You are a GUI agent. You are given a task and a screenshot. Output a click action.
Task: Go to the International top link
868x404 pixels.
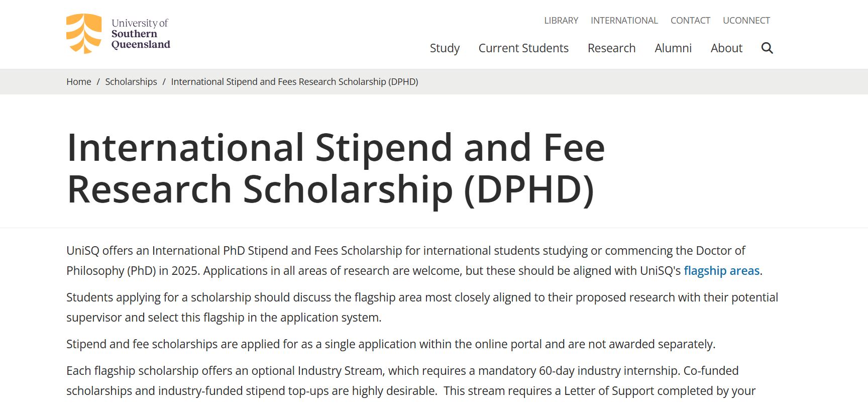(624, 21)
